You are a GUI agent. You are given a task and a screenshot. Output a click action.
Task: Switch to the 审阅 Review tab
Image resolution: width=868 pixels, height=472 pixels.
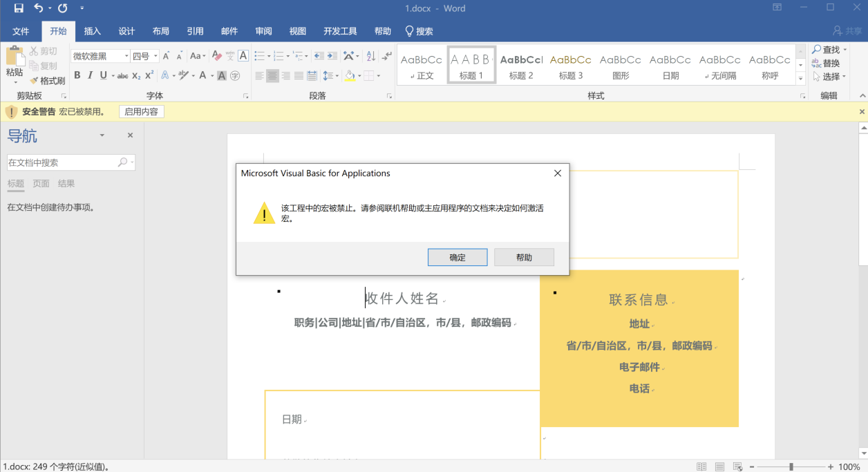[x=263, y=31]
